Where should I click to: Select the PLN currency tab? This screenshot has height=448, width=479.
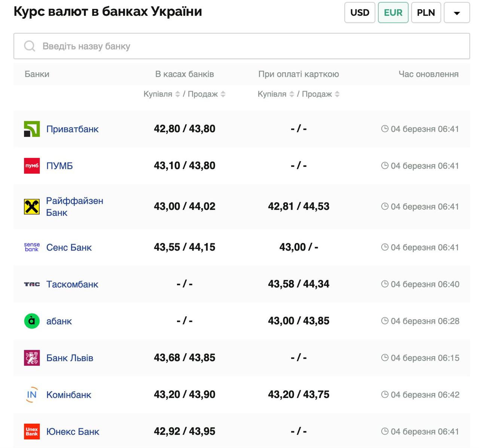coord(426,13)
